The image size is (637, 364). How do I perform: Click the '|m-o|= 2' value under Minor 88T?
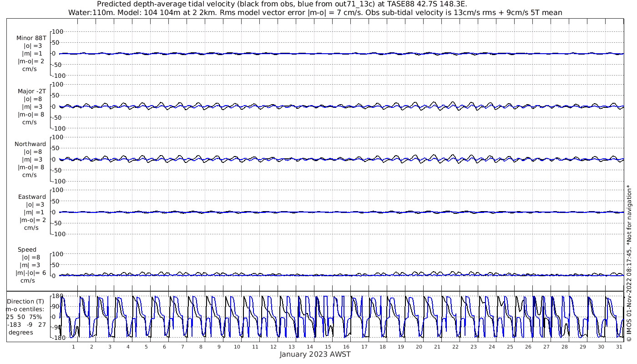(31, 61)
